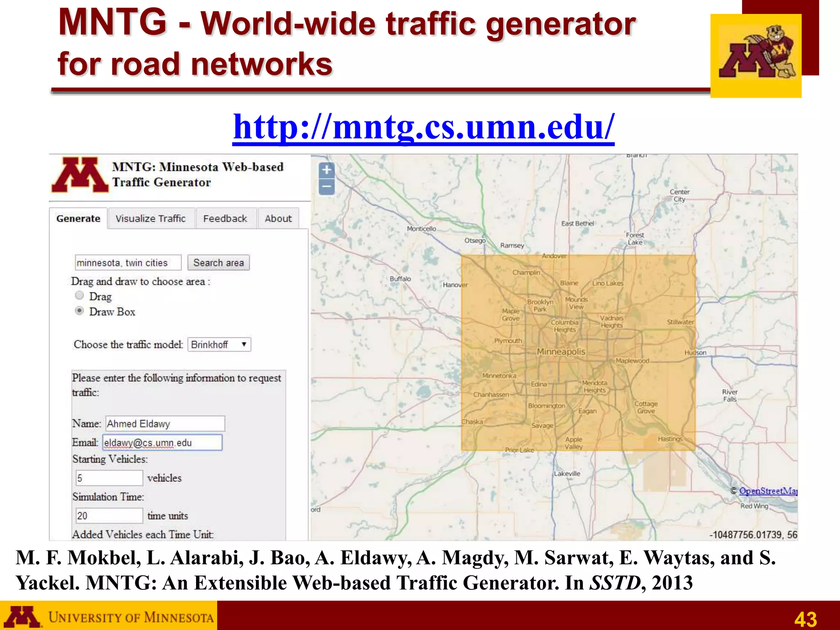Click the Simulation Time field with 20
840x630 pixels.
pyautogui.click(x=109, y=516)
